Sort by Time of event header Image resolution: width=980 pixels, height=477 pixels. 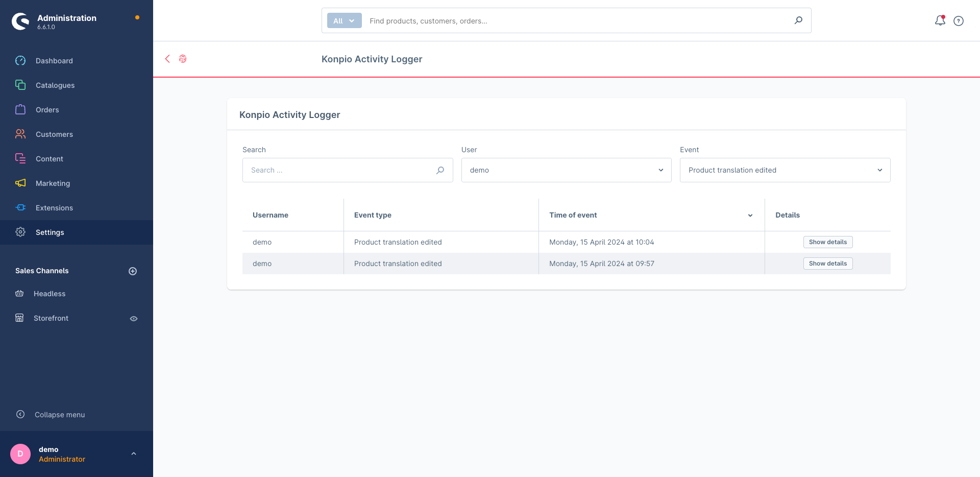pos(652,215)
